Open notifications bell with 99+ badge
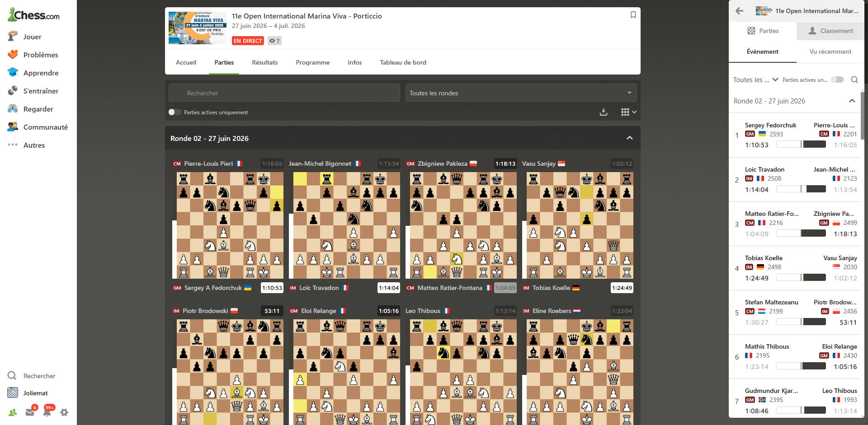Viewport: 868px width, 425px height. pyautogui.click(x=48, y=411)
